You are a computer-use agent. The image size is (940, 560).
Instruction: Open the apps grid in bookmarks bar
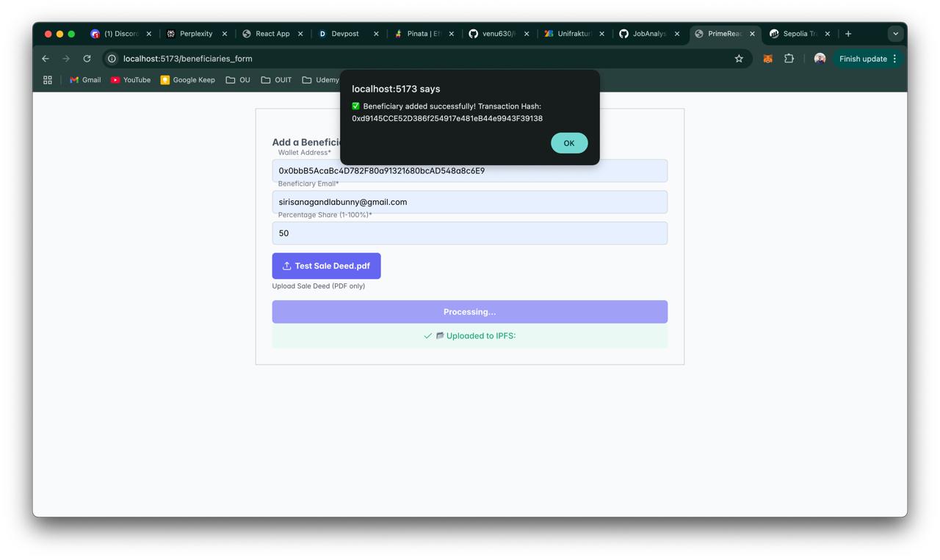click(48, 80)
